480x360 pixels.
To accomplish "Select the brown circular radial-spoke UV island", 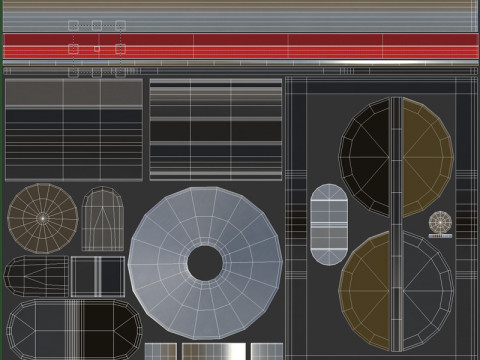I will click(43, 218).
